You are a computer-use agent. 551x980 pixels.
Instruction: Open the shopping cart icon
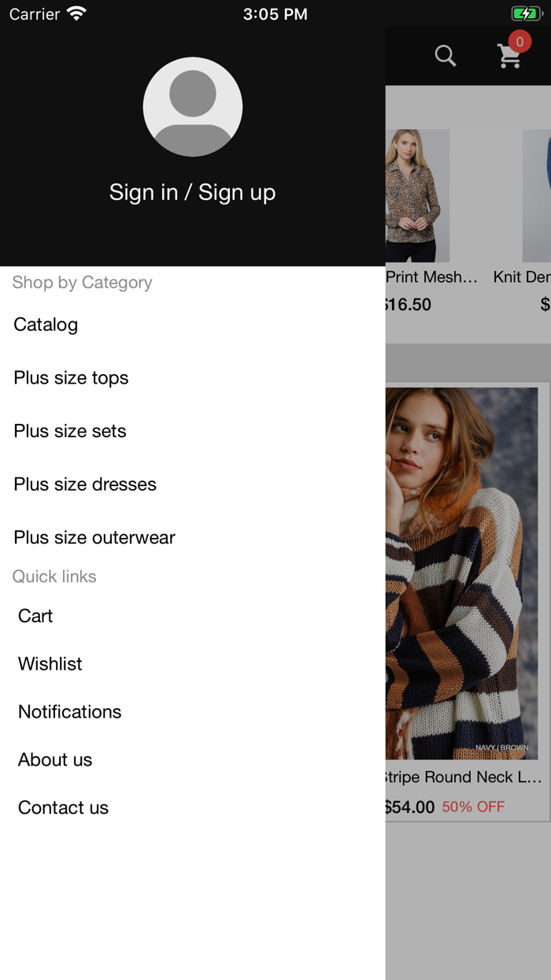[x=508, y=57]
